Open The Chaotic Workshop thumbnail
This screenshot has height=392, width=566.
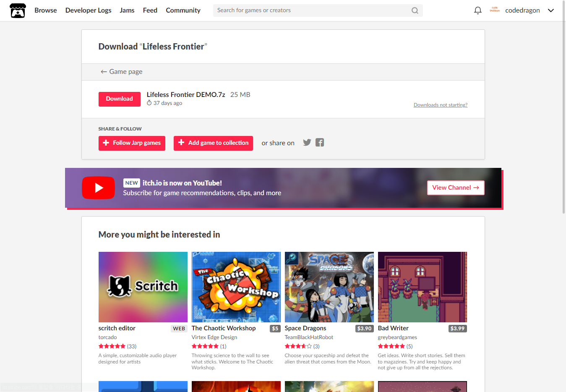tap(236, 287)
